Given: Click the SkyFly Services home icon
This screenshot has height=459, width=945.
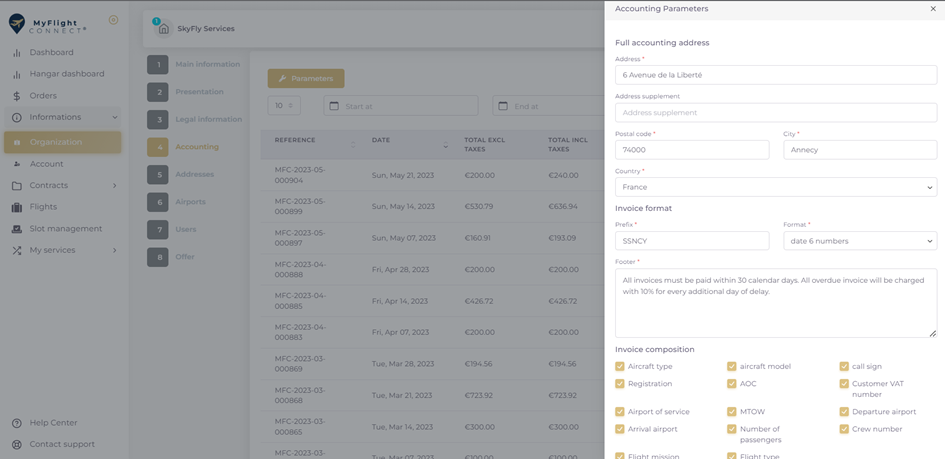Looking at the screenshot, I should [x=164, y=29].
